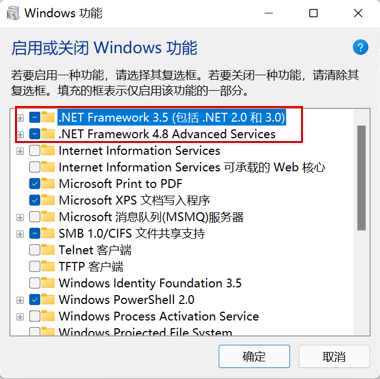Click the folder icon beside Microsoft Print to PDF
The width and height of the screenshot is (380, 379).
[48, 183]
